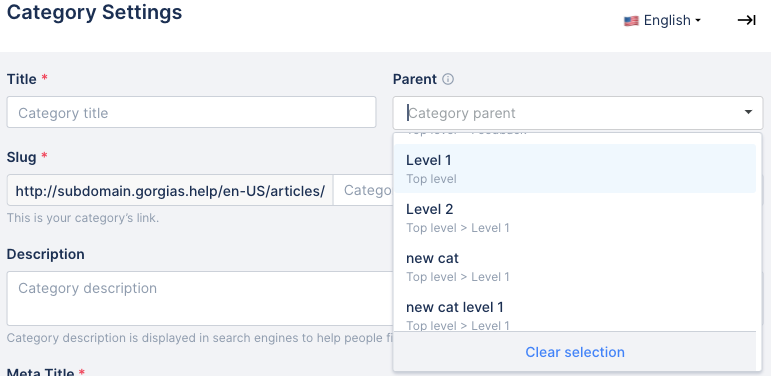Screen dimensions: 771x376
Task: Click the US flag language icon
Action: click(x=631, y=21)
